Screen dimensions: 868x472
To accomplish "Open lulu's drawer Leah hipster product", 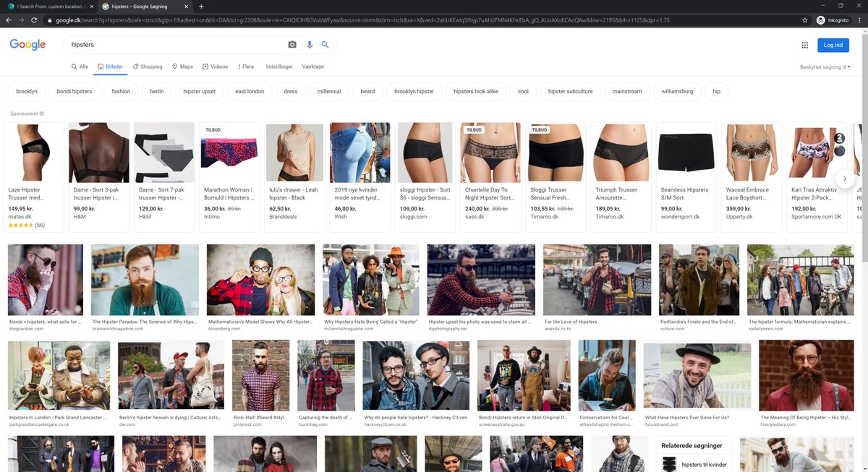I will click(x=294, y=177).
